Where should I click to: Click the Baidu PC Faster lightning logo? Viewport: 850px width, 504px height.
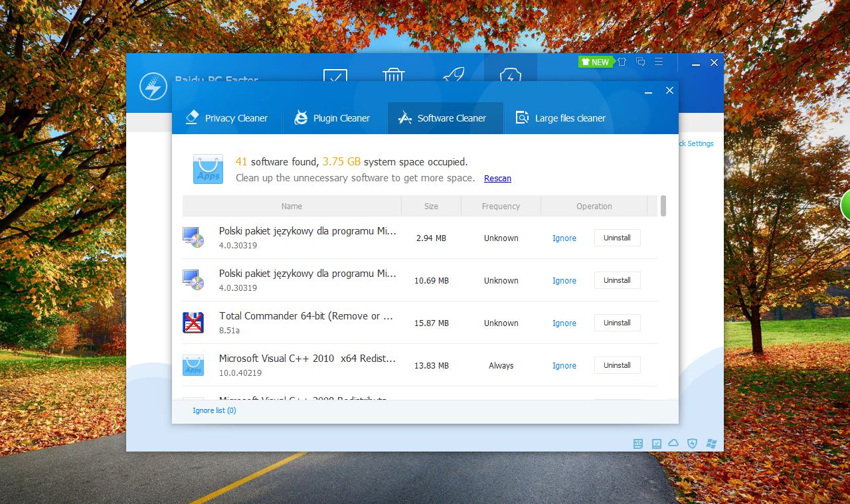[x=153, y=86]
